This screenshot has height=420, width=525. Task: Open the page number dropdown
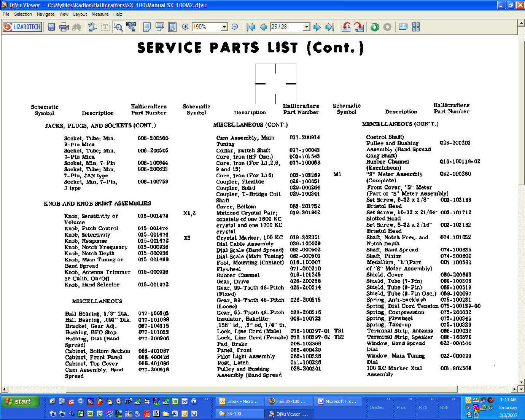pos(307,27)
